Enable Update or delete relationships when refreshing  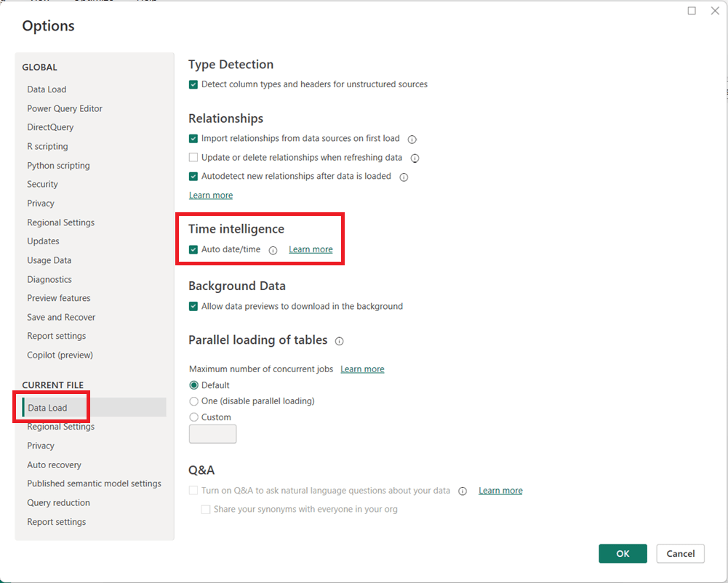pos(193,158)
